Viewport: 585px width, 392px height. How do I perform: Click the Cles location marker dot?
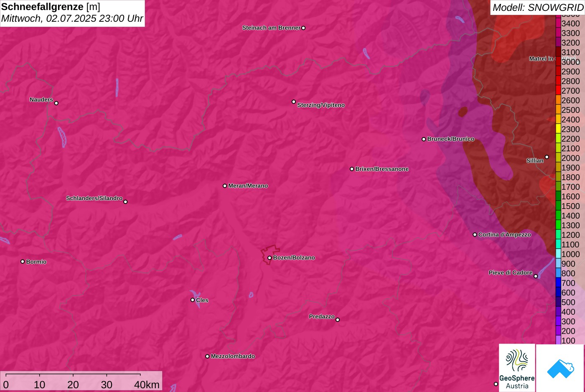tap(193, 300)
